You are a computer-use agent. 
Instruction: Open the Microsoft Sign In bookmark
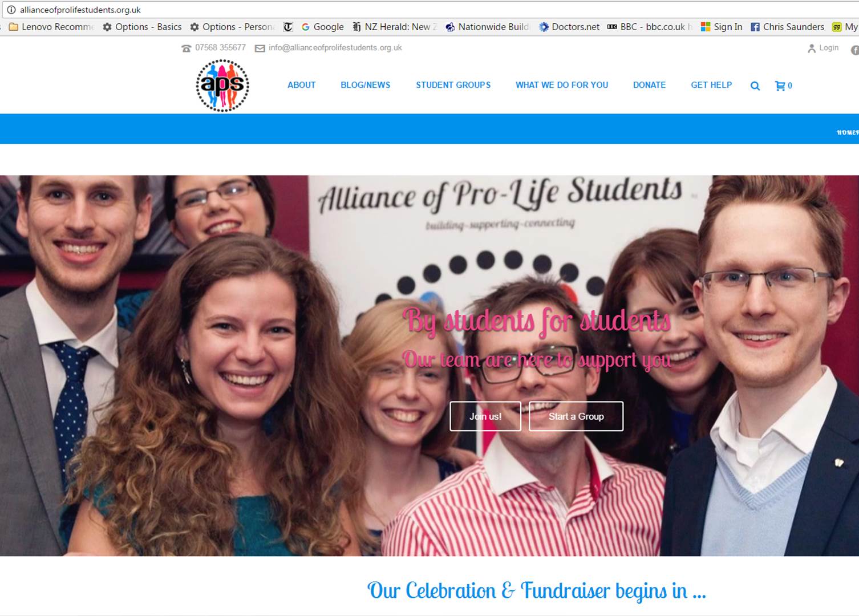pos(722,27)
